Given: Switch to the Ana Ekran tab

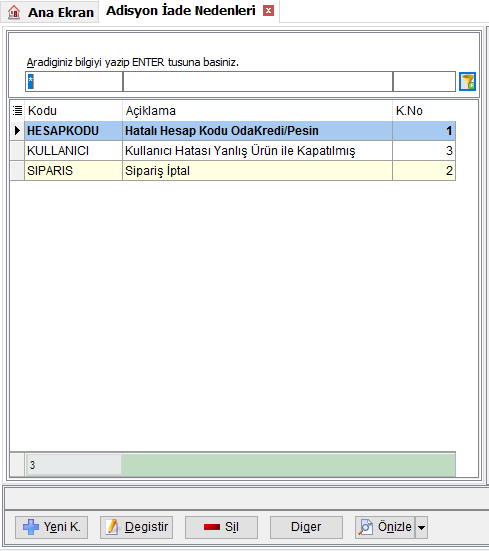Looking at the screenshot, I should click(x=50, y=12).
